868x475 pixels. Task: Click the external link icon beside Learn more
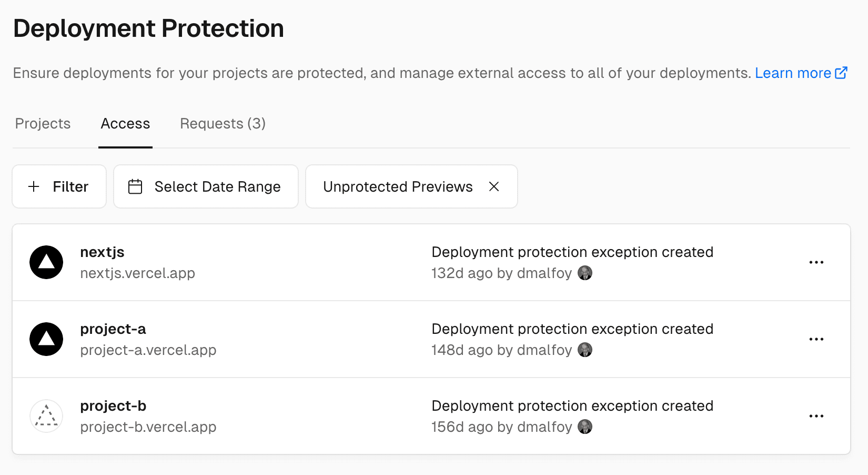pos(841,73)
